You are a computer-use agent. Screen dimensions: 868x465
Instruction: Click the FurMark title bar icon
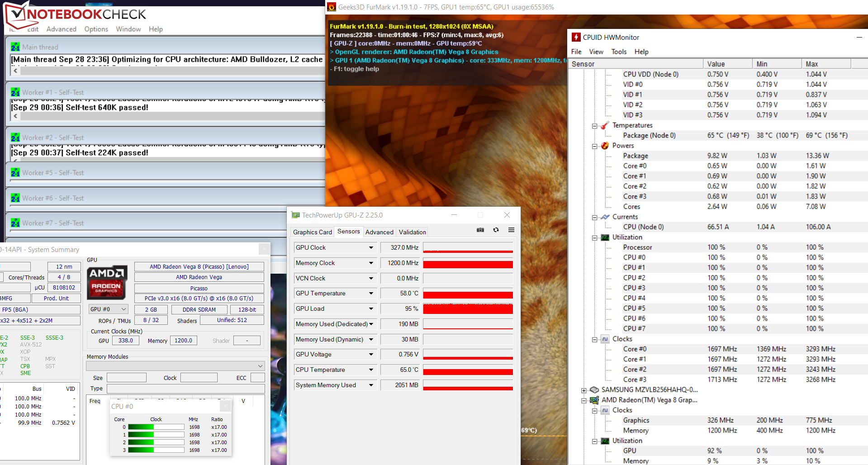click(332, 7)
